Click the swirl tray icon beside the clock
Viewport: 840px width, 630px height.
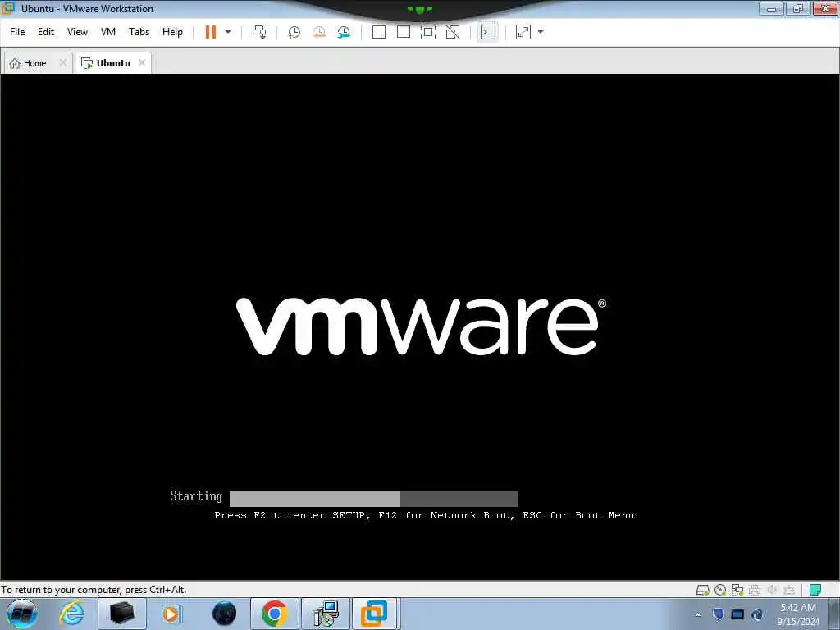click(x=757, y=614)
